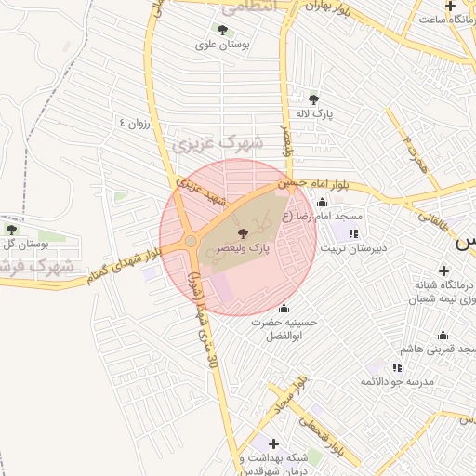Screen dimensions: 476x476
Task: Select the بوستان گل park icon
Action: [11, 230]
